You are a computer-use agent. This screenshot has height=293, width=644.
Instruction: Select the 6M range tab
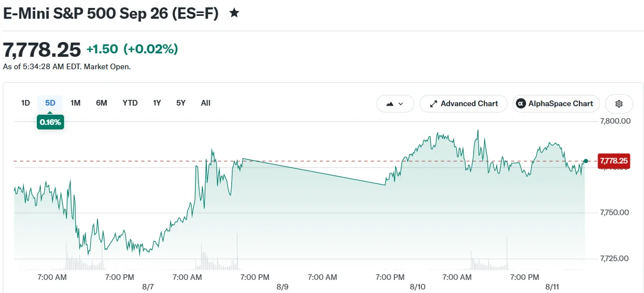click(101, 103)
